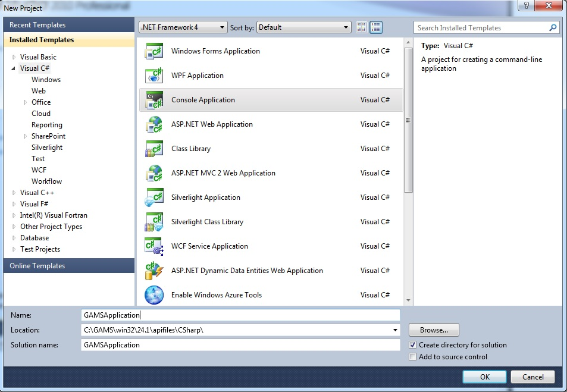Expand the Visual Basic tree node
The width and height of the screenshot is (567, 392).
coord(14,57)
